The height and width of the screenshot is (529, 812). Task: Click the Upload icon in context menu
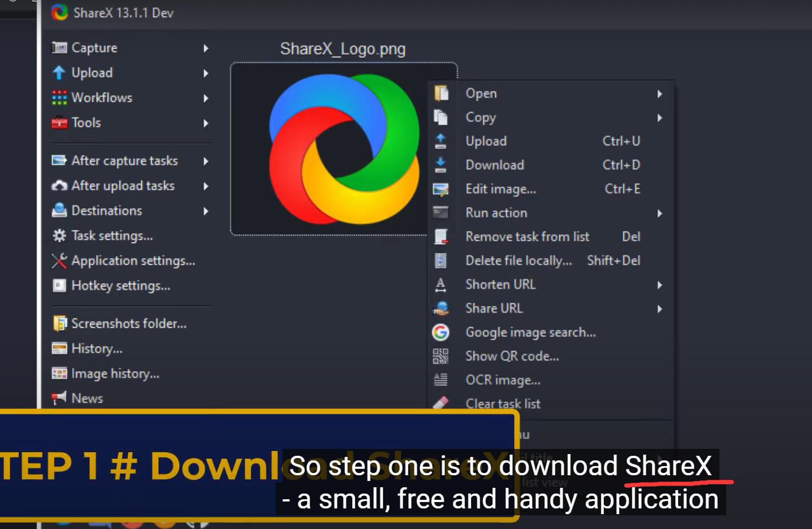pyautogui.click(x=440, y=141)
